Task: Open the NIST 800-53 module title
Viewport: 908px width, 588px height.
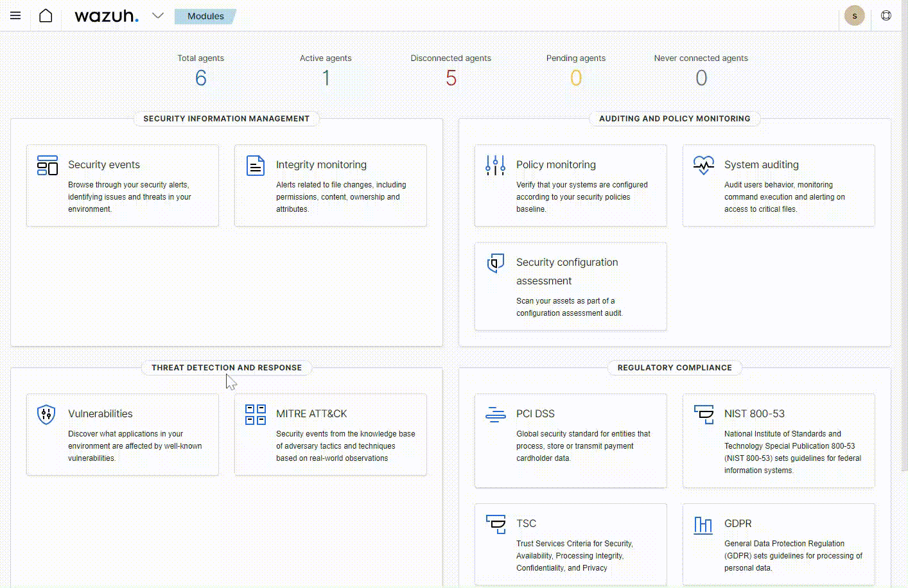Action: point(755,414)
